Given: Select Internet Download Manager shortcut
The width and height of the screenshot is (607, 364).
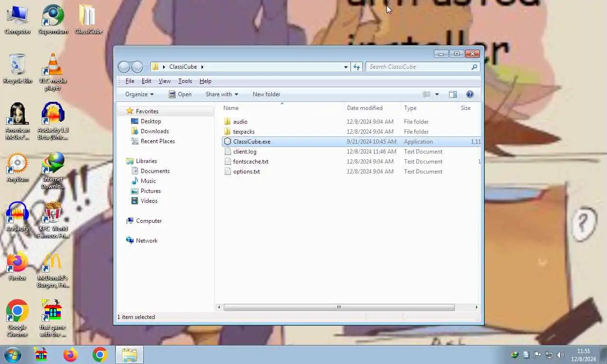Looking at the screenshot, I should point(53,170).
